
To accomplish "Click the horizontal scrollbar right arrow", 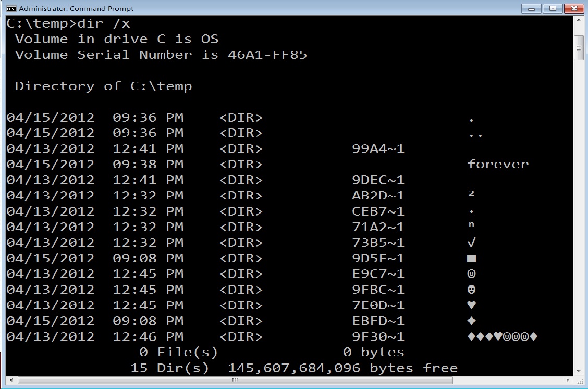I will (x=569, y=380).
